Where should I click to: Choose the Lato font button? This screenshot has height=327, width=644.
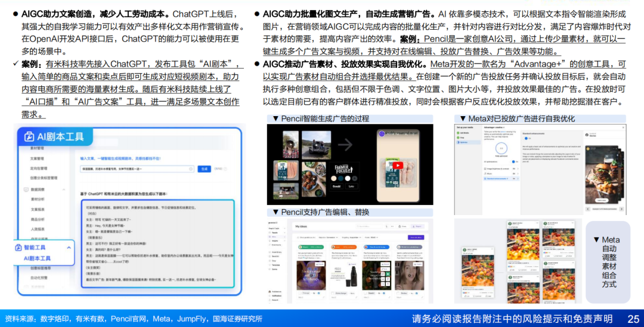pos(352,186)
